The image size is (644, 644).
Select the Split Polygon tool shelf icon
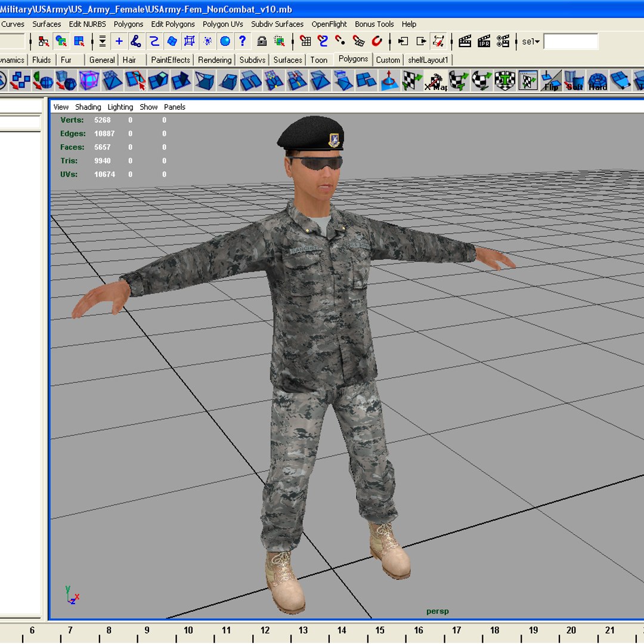tap(135, 80)
